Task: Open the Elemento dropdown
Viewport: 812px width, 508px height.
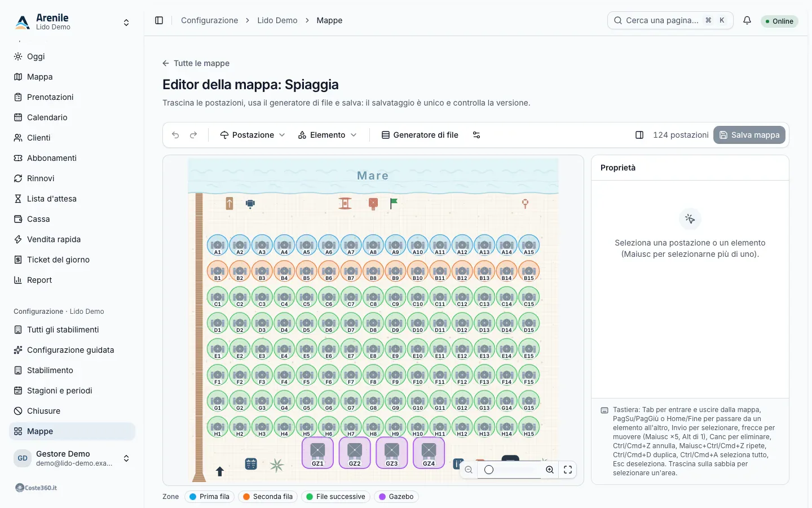Action: pyautogui.click(x=328, y=135)
